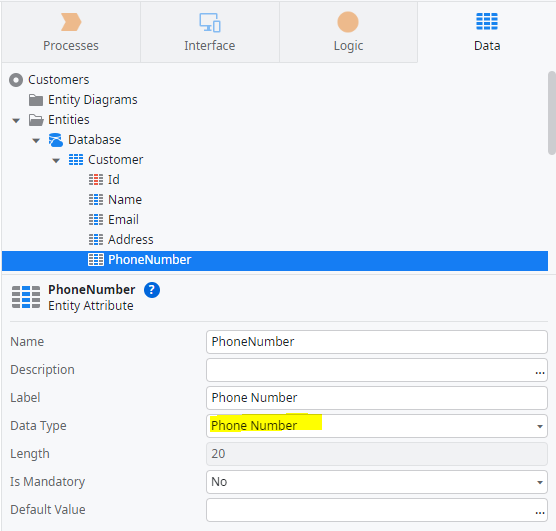
Task: Open the Data Type dropdown
Action: [x=377, y=426]
